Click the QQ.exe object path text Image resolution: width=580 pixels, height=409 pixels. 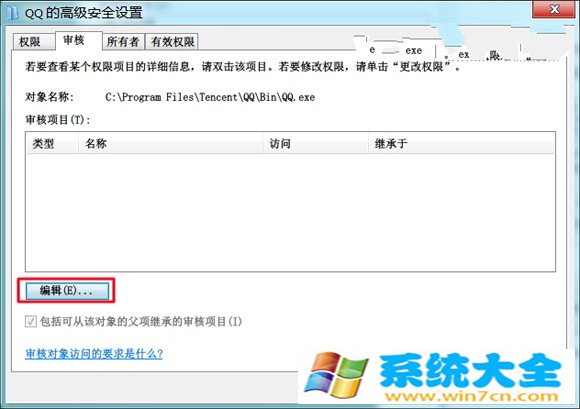click(210, 97)
